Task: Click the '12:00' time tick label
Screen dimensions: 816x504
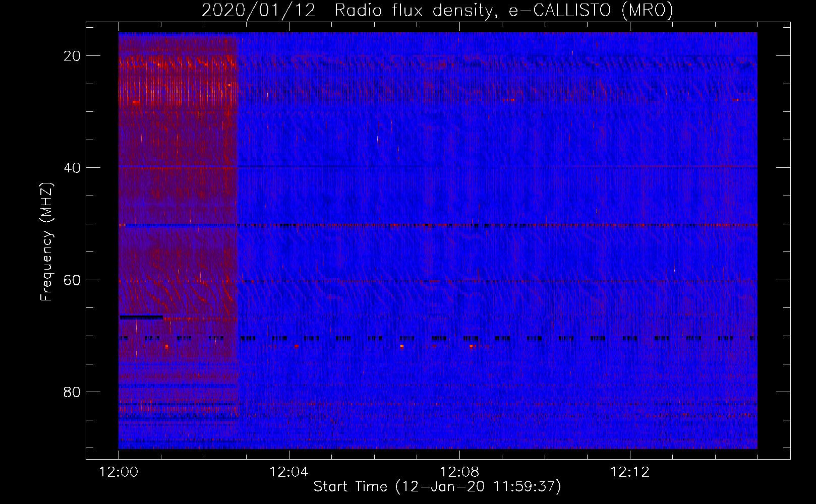Action: tap(119, 472)
